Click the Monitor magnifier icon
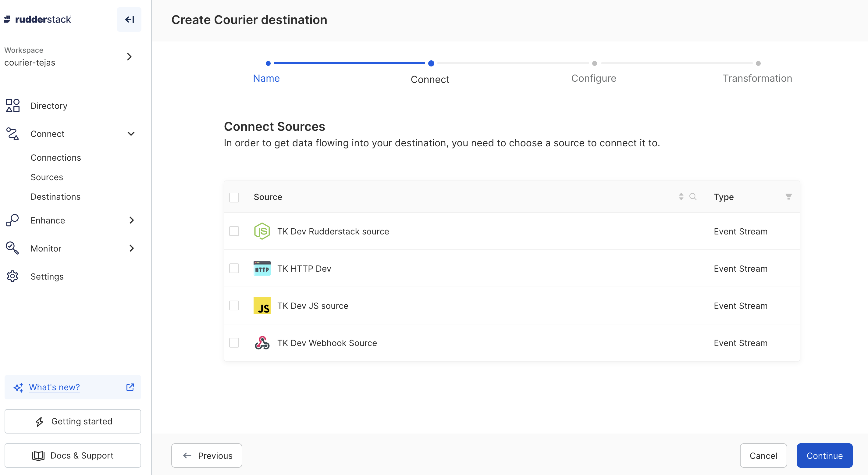This screenshot has width=868, height=475. coord(12,248)
